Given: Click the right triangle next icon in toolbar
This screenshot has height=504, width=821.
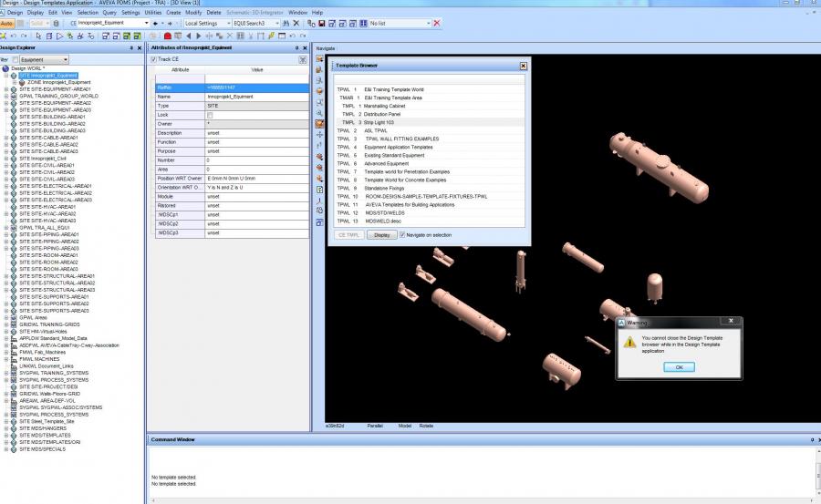Looking at the screenshot, I should pyautogui.click(x=199, y=36).
